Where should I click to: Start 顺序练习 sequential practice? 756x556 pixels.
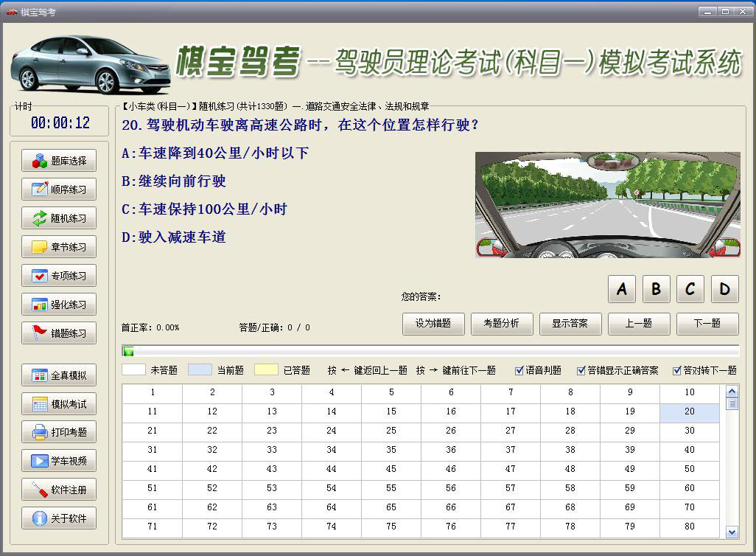click(59, 190)
